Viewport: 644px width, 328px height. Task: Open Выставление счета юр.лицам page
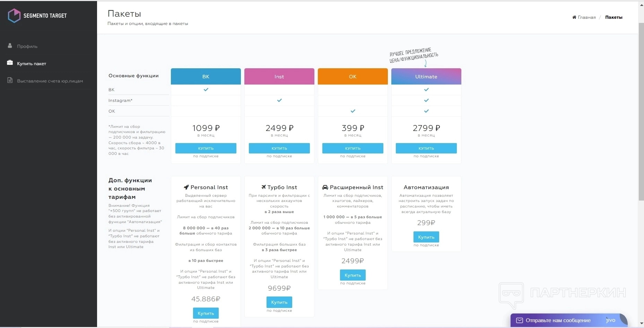(x=50, y=81)
